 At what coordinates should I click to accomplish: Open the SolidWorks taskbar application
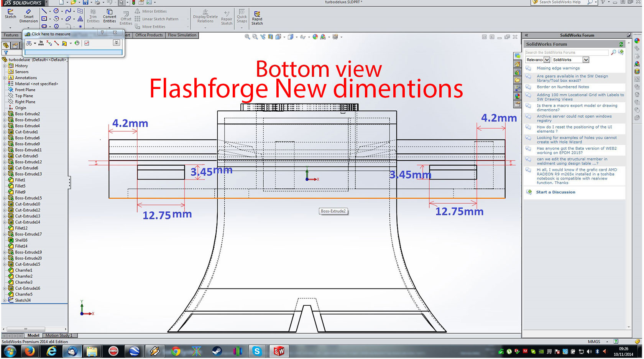[279, 351]
